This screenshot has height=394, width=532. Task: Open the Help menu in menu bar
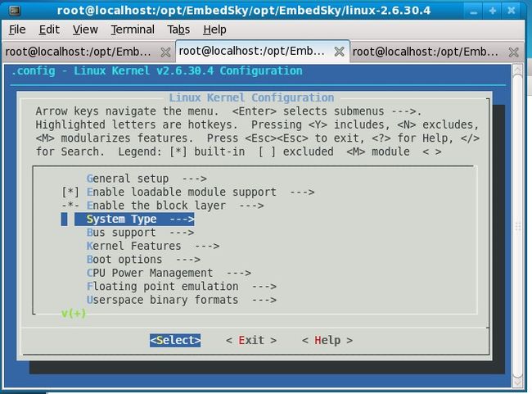(x=214, y=29)
